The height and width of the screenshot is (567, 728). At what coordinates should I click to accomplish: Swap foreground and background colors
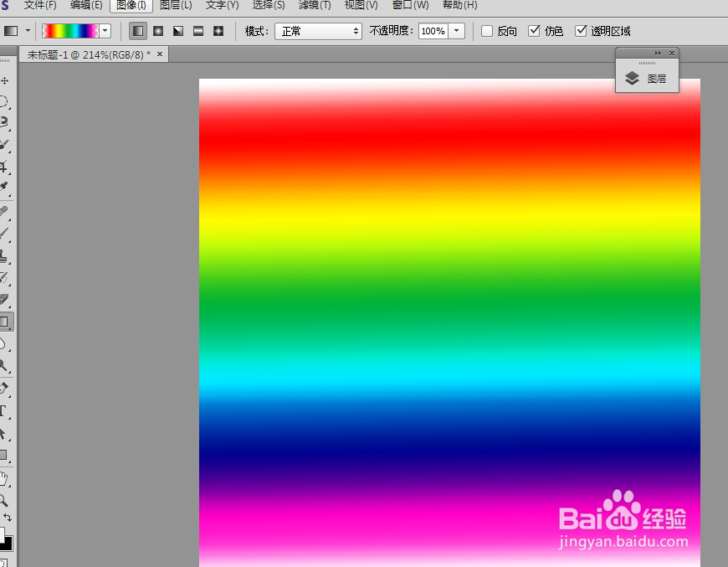(8, 518)
